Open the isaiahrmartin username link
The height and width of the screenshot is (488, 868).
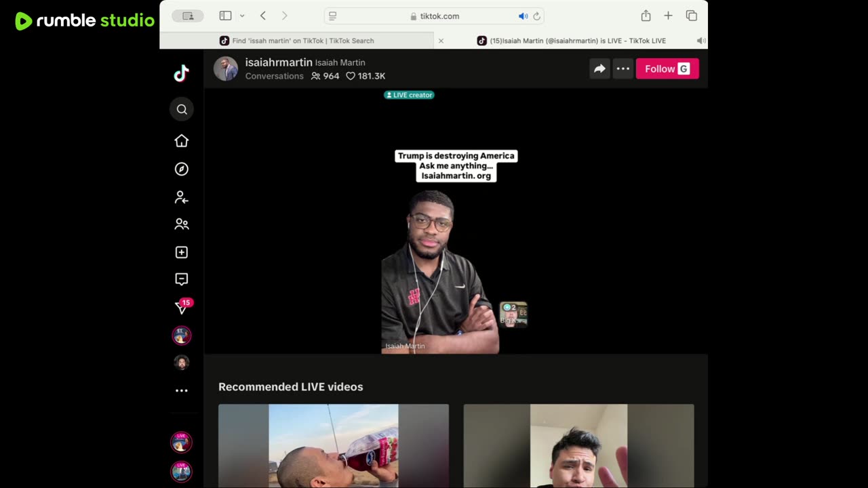point(279,62)
